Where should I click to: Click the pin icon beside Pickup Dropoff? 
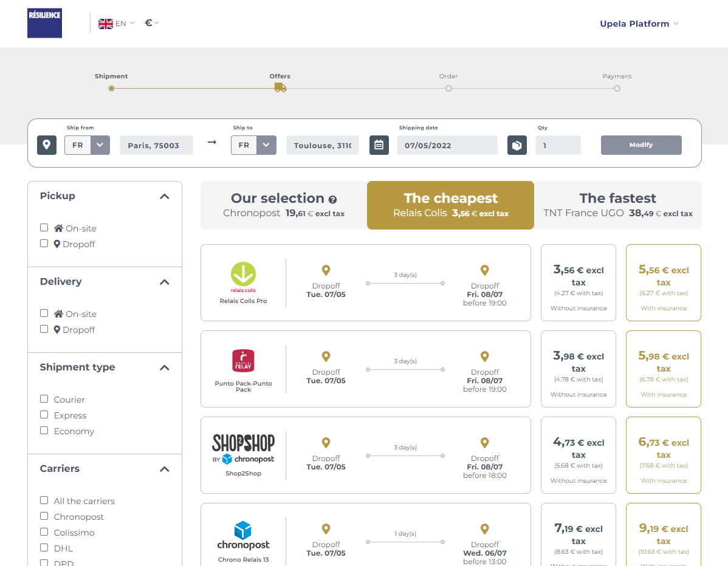[57, 244]
